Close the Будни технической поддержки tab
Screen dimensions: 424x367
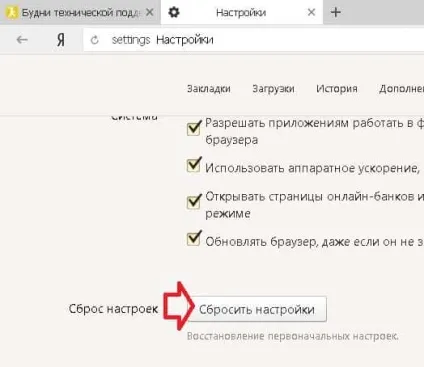pos(150,12)
